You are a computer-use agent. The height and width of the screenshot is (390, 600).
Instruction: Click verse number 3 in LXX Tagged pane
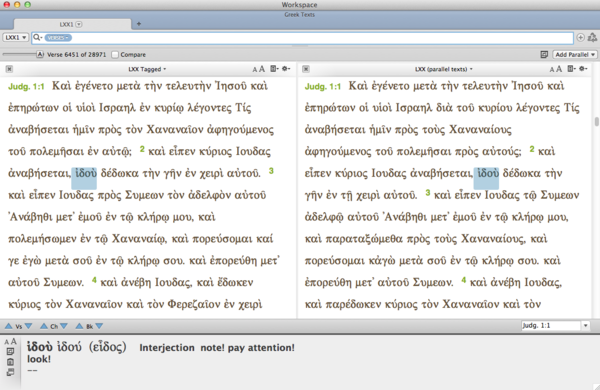[x=271, y=171]
